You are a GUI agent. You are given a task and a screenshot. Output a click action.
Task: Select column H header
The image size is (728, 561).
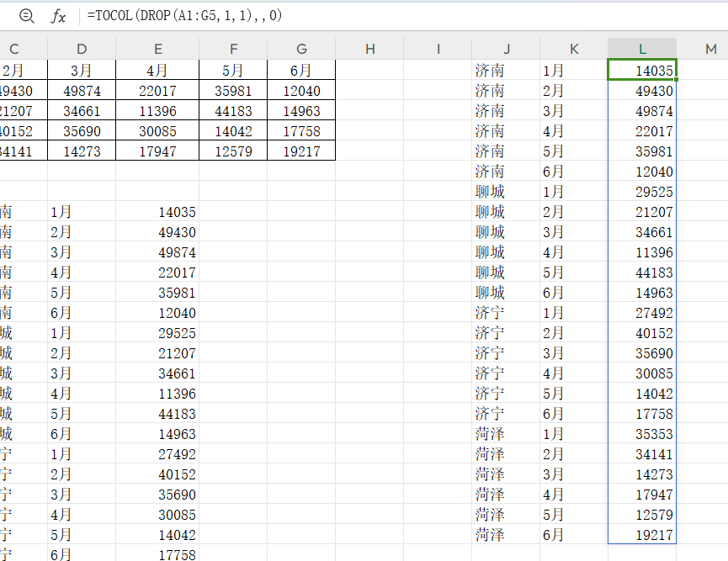click(x=369, y=49)
